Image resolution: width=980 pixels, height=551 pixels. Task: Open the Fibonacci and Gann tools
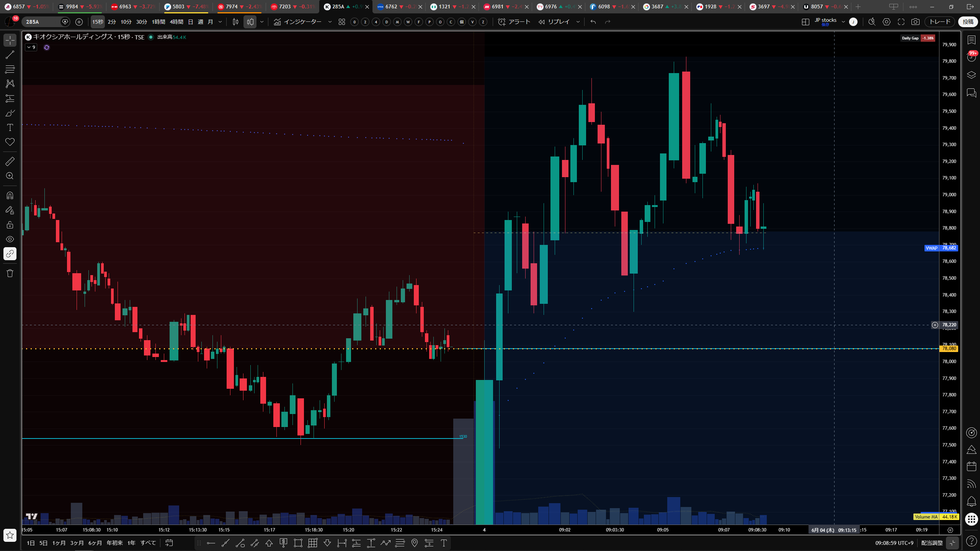click(x=10, y=69)
